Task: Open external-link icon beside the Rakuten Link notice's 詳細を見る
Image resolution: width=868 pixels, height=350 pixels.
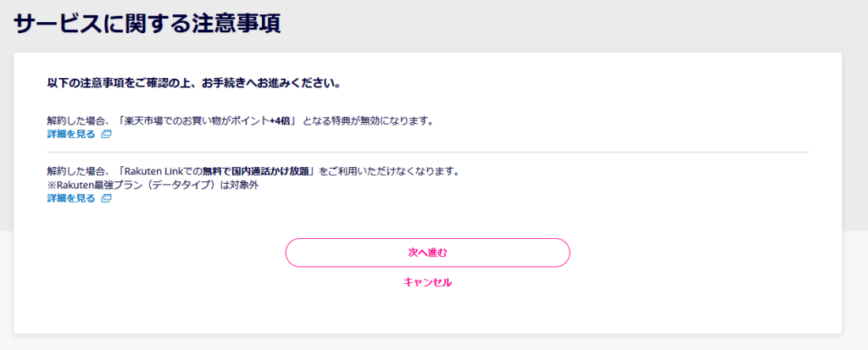Action: pos(106,198)
